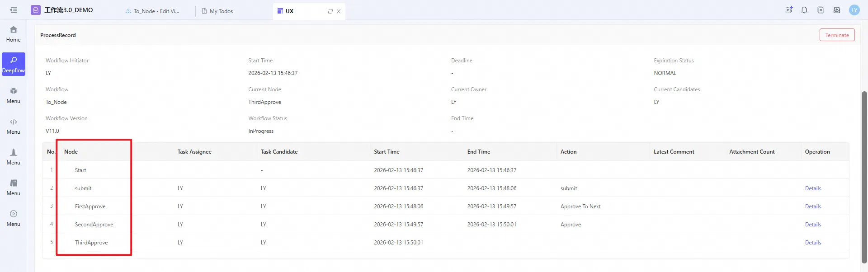
Task: Open Details for the submit node
Action: [813, 188]
